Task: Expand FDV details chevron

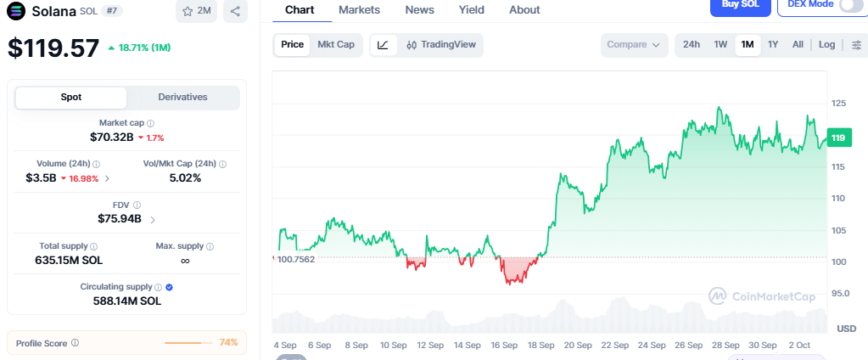Action: tap(153, 220)
